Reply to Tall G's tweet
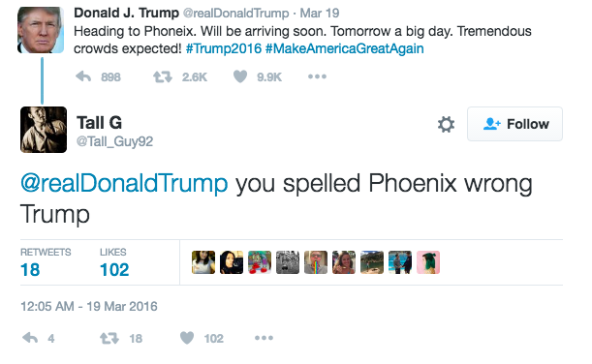 30,338
